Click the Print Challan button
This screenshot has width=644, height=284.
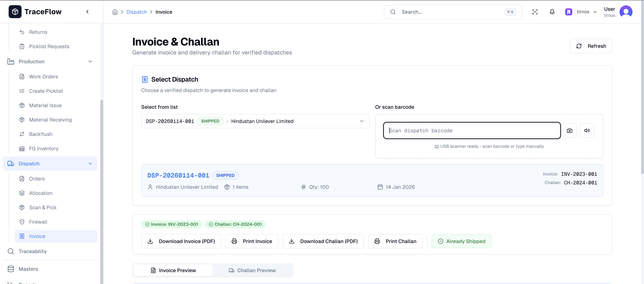(x=395, y=241)
